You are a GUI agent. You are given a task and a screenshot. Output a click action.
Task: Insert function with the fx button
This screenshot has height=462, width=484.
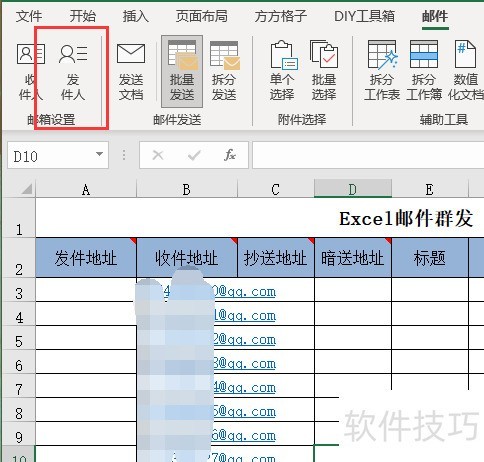[230, 155]
